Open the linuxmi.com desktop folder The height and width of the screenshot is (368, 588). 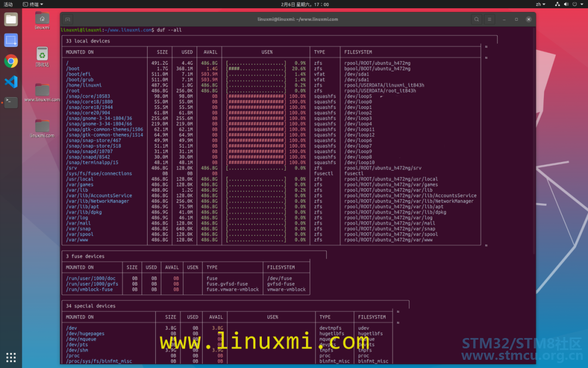pyautogui.click(x=42, y=129)
